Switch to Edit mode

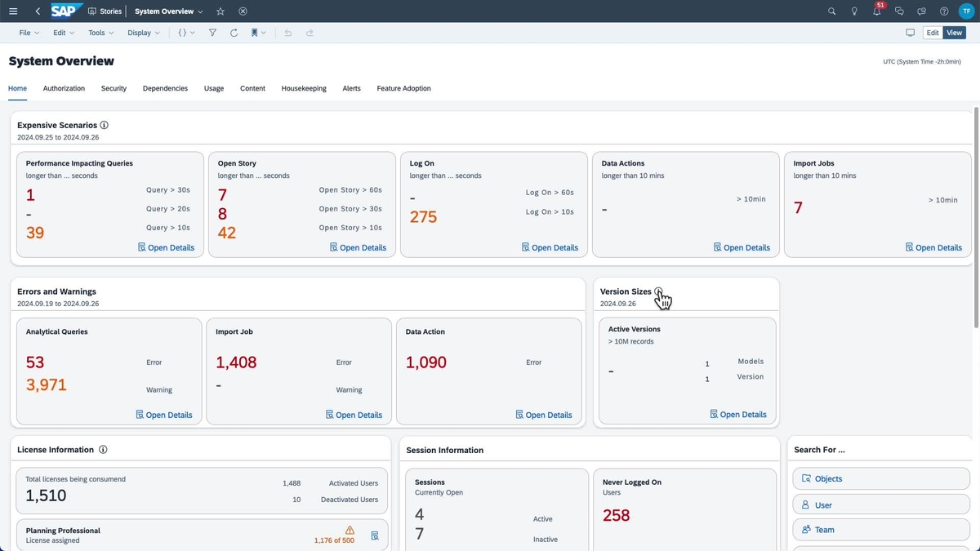[933, 33]
